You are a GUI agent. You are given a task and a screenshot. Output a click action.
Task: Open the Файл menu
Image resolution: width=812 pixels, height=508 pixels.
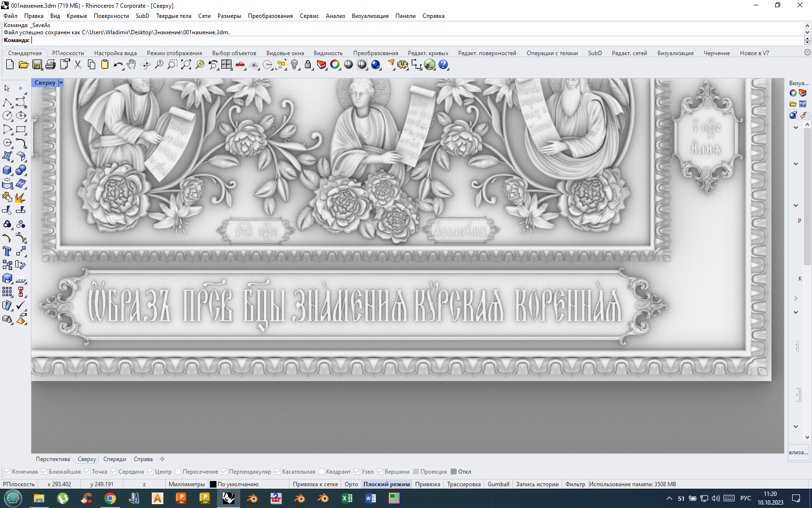[10, 16]
